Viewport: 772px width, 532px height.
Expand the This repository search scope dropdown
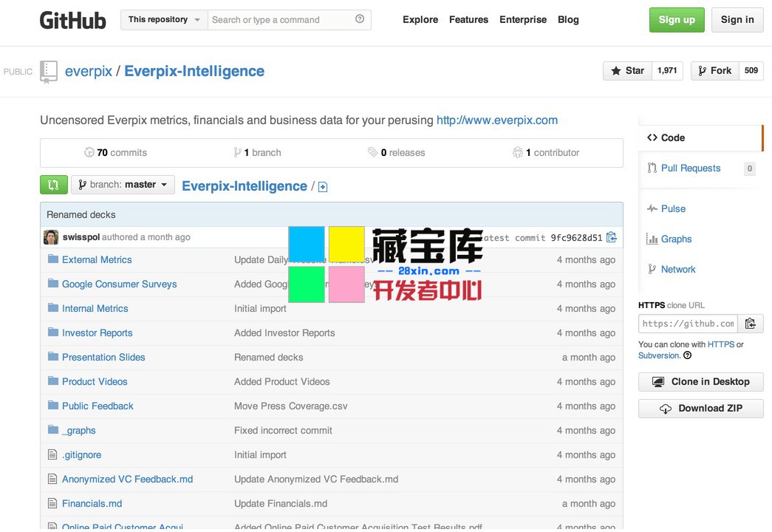(x=164, y=19)
